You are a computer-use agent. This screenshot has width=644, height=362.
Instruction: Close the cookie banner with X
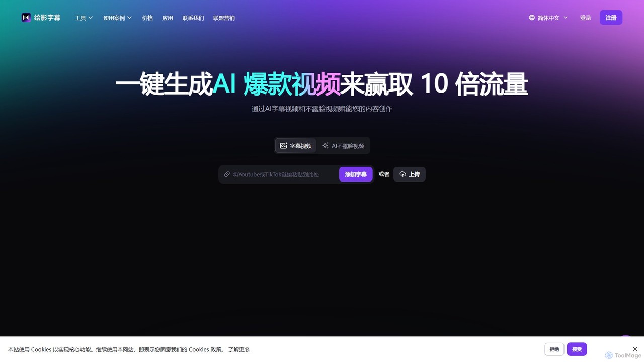click(x=635, y=349)
